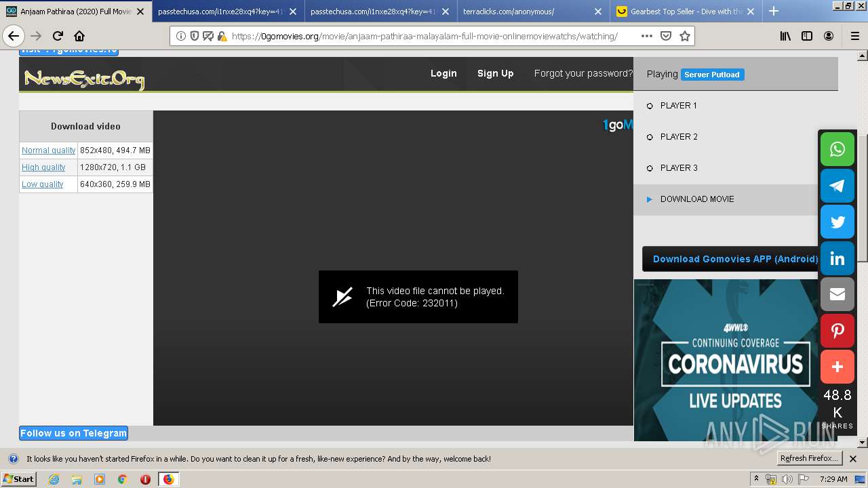This screenshot has width=868, height=488.
Task: Open the Library bookshelf icon
Action: [785, 36]
